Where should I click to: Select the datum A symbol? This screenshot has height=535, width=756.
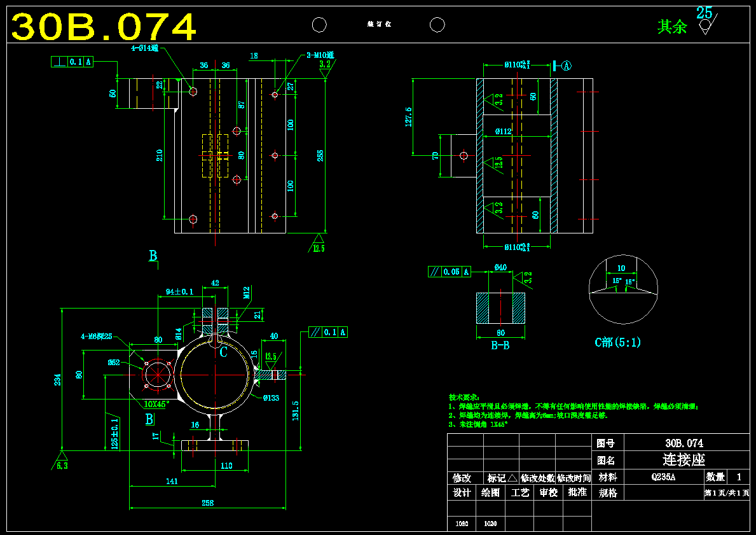click(x=566, y=65)
